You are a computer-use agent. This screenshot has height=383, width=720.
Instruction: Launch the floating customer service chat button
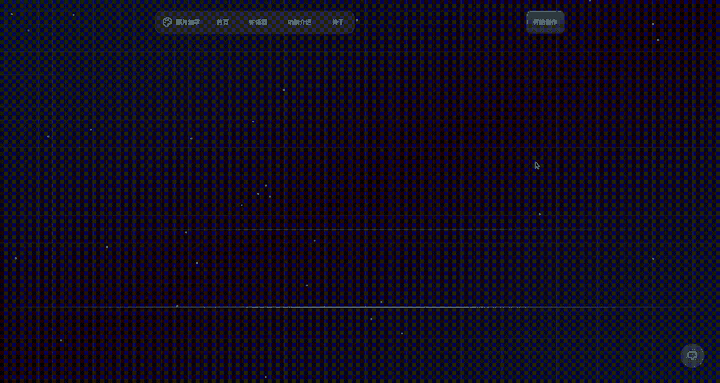(x=692, y=355)
